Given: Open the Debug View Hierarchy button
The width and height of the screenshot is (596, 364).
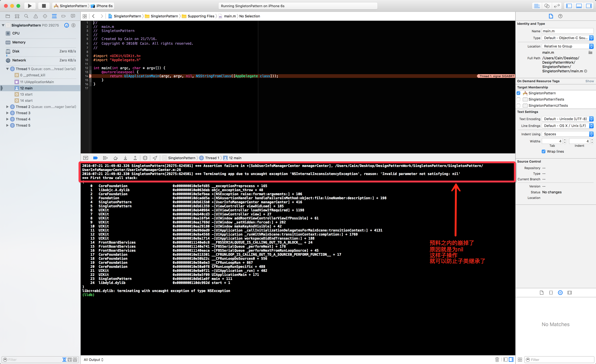Looking at the screenshot, I should point(145,158).
